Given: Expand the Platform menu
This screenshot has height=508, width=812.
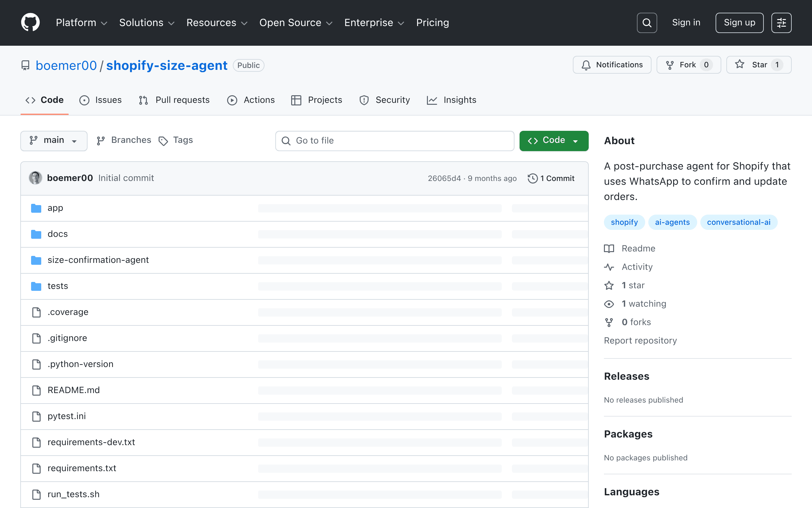Looking at the screenshot, I should pyautogui.click(x=82, y=23).
